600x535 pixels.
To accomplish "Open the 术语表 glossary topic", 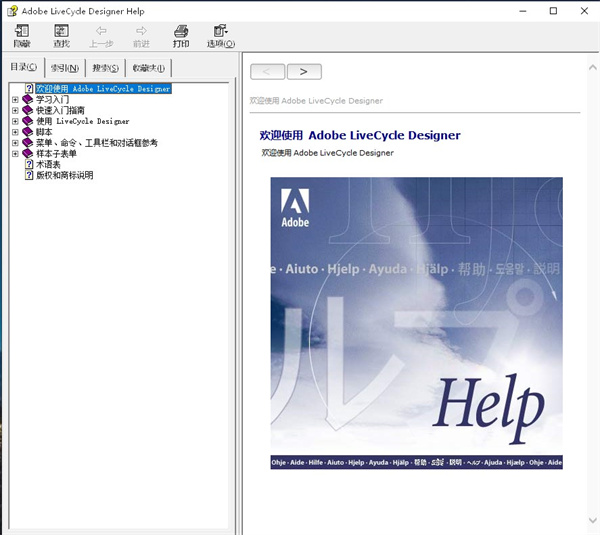I will [x=48, y=165].
